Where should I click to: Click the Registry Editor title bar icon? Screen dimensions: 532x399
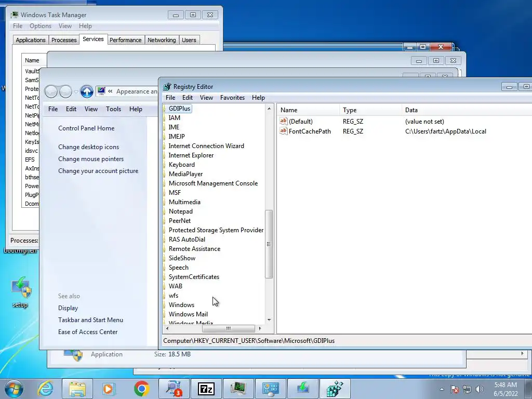click(167, 87)
